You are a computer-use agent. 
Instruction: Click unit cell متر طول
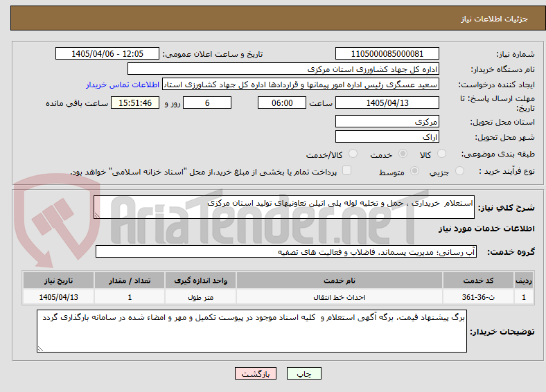[x=200, y=297]
